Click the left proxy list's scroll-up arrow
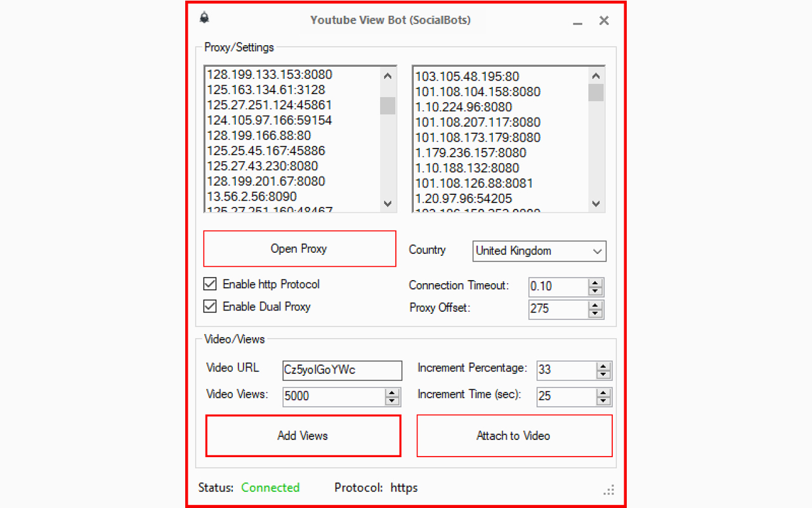Screen dimensions: 812x508 coord(388,76)
